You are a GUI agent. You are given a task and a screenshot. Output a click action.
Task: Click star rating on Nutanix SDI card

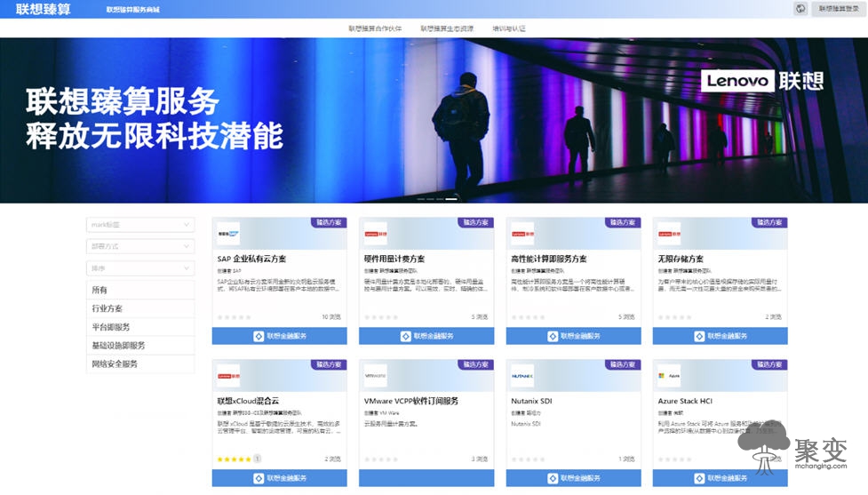528,459
